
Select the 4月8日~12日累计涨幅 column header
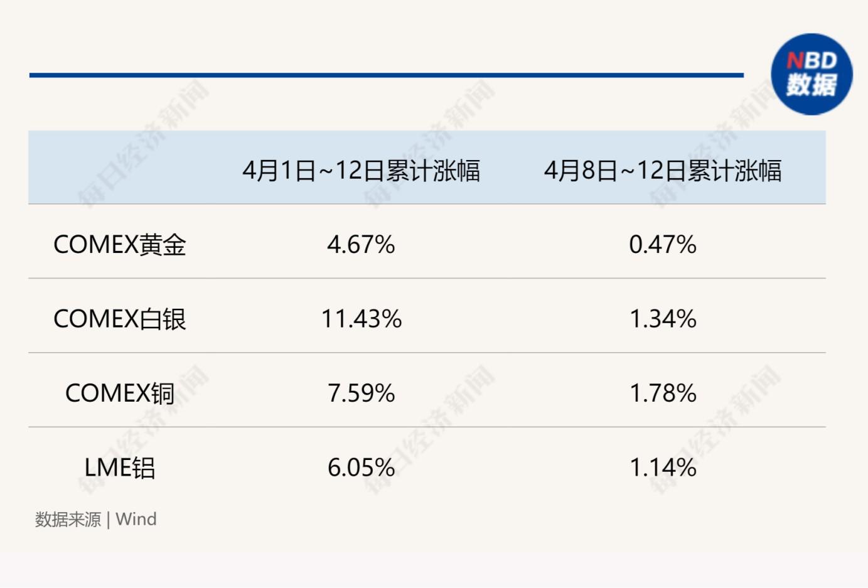663,171
